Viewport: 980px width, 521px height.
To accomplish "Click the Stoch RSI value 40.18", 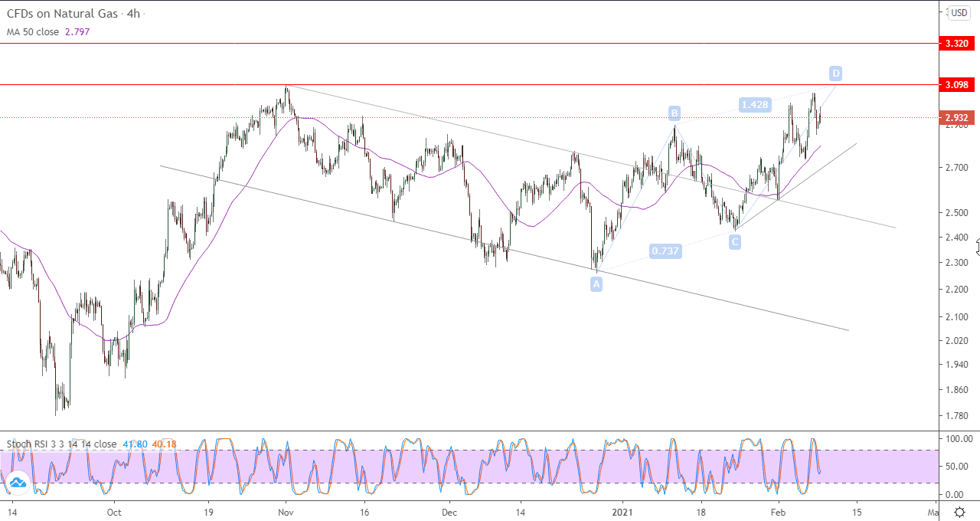I will click(x=164, y=444).
